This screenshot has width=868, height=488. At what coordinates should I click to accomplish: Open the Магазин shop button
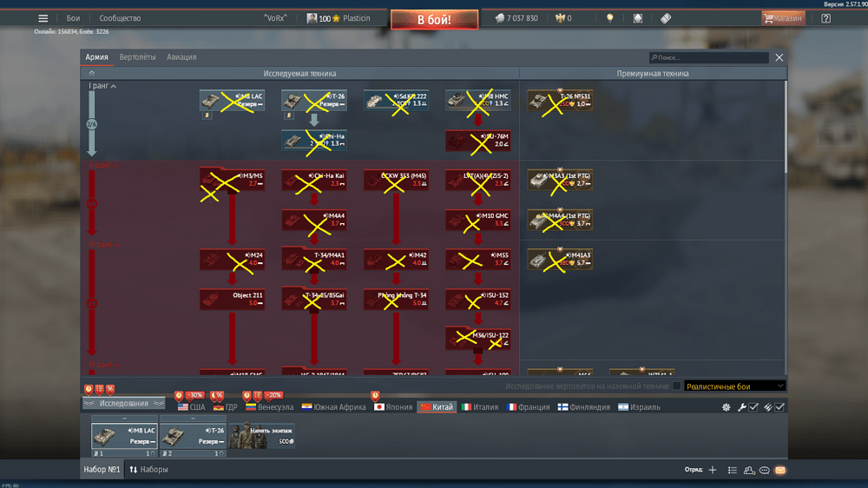click(x=783, y=18)
